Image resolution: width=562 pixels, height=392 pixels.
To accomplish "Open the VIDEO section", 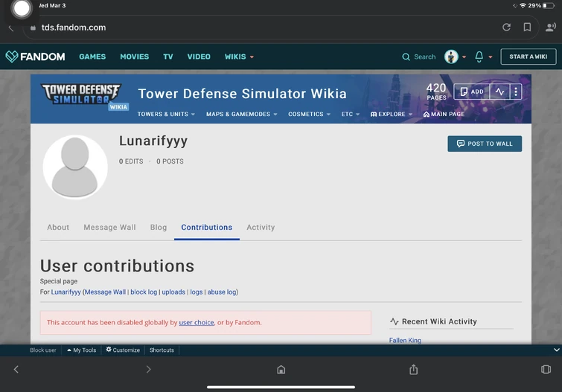I will click(199, 57).
